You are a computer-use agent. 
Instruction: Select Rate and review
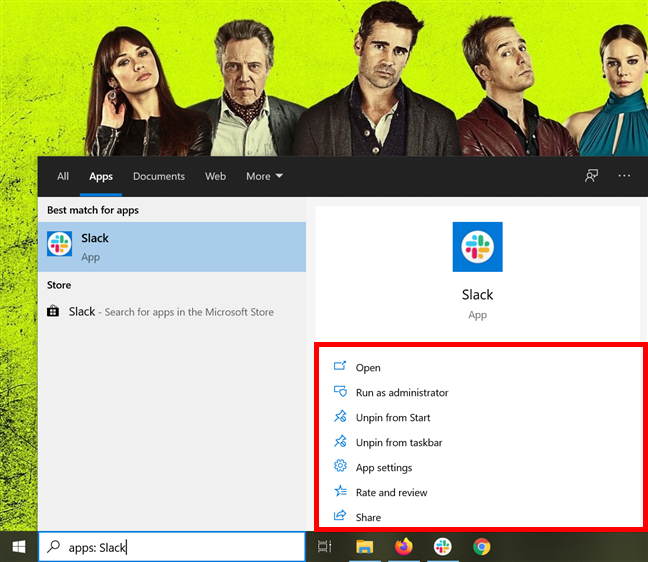pyautogui.click(x=391, y=493)
